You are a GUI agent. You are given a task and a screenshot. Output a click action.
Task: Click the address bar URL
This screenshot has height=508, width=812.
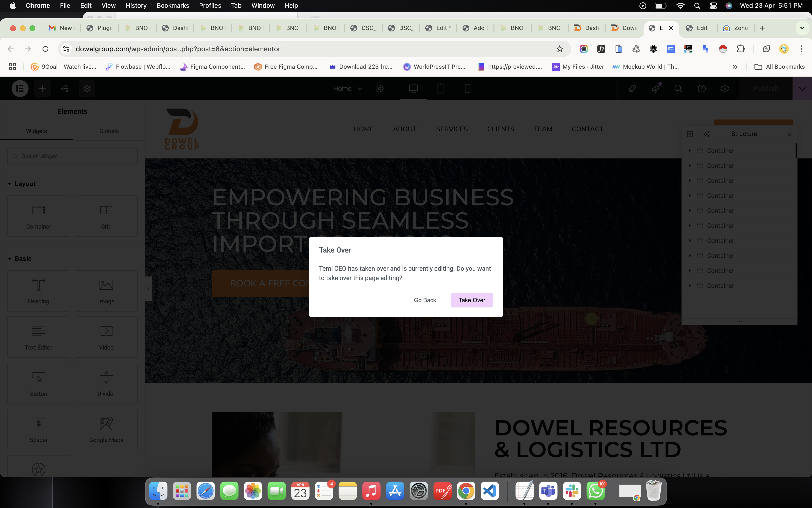178,49
